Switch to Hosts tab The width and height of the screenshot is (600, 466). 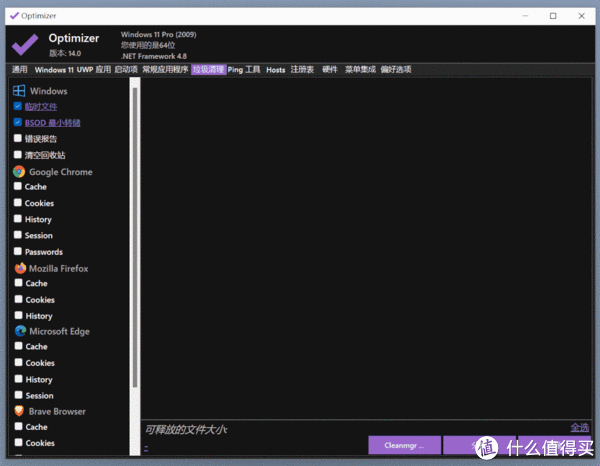276,70
